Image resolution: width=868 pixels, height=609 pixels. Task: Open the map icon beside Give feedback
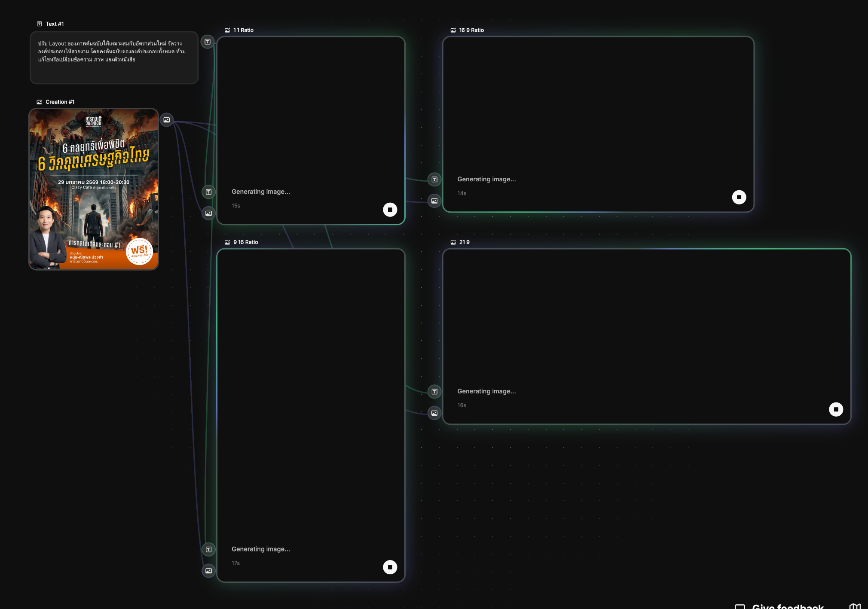[855, 606]
